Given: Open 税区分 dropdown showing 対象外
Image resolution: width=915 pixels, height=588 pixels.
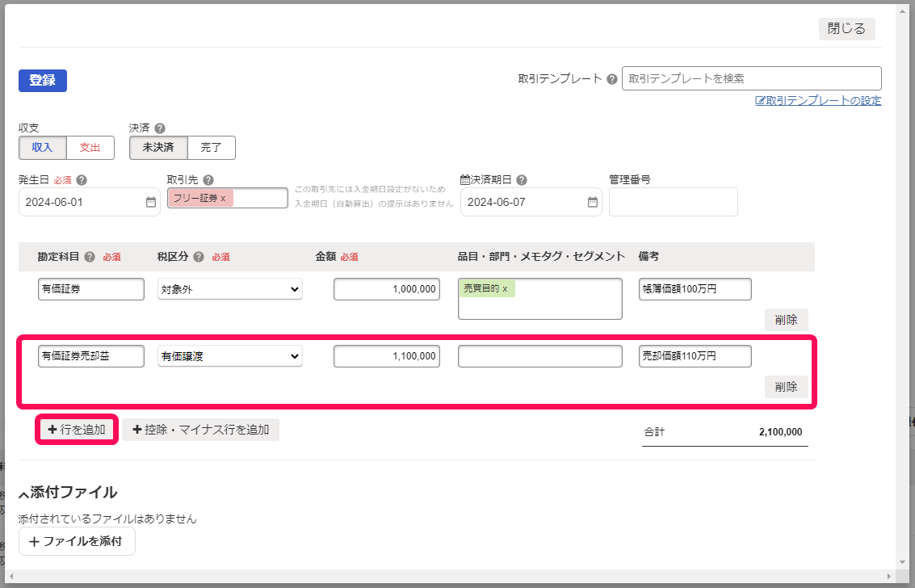Looking at the screenshot, I should (230, 289).
